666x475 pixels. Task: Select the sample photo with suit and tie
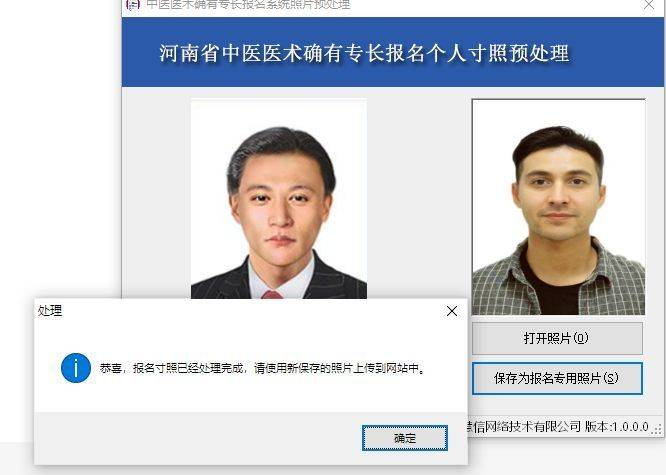[279, 199]
